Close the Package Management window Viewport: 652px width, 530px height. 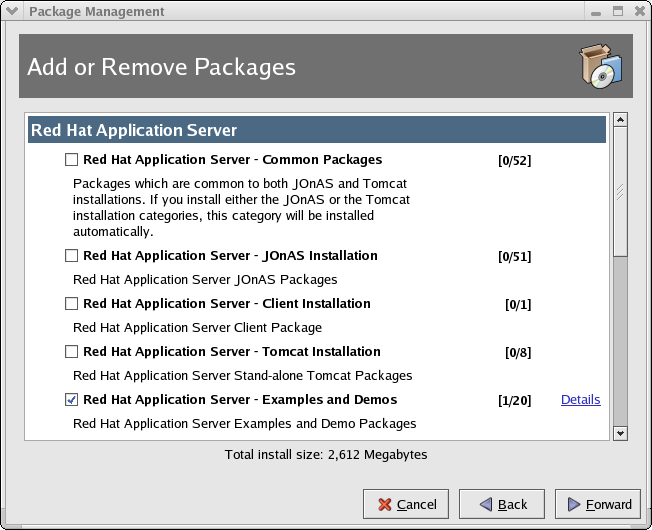(637, 12)
